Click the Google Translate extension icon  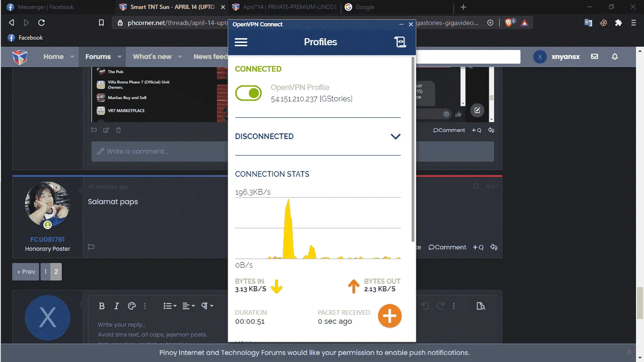(x=588, y=23)
